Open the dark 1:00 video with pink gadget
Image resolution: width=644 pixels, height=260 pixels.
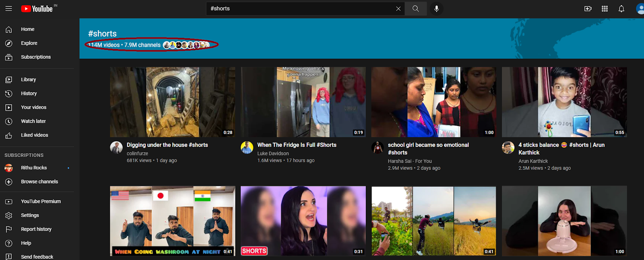click(564, 221)
